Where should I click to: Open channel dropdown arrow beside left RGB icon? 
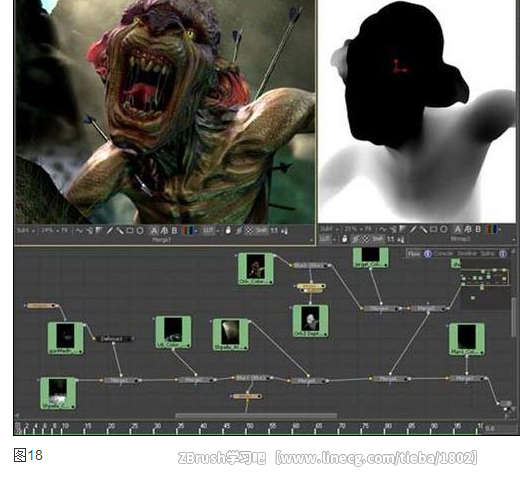click(196, 231)
